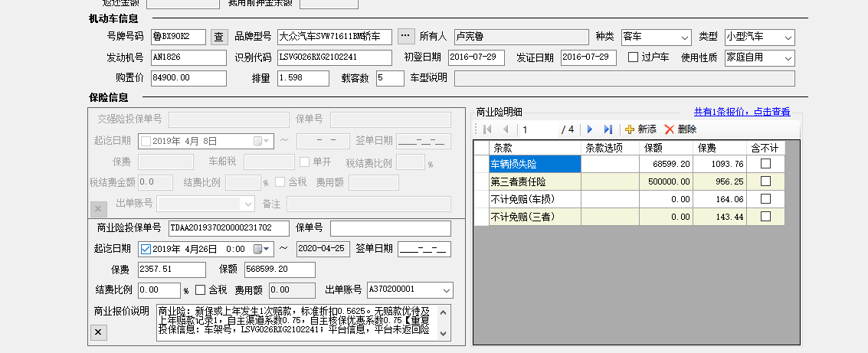This screenshot has height=353, width=868.
Task: Click the 载客数 field
Action: pyautogui.click(x=390, y=78)
